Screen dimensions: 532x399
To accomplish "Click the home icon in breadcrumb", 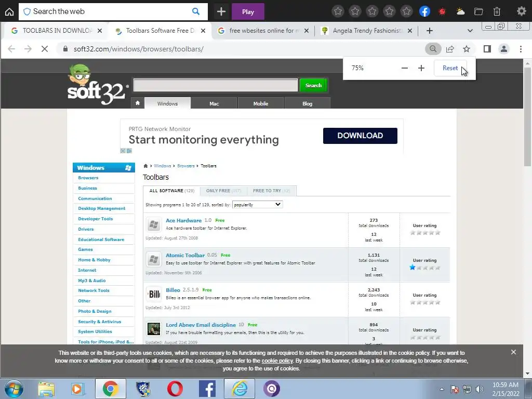I will tap(145, 166).
